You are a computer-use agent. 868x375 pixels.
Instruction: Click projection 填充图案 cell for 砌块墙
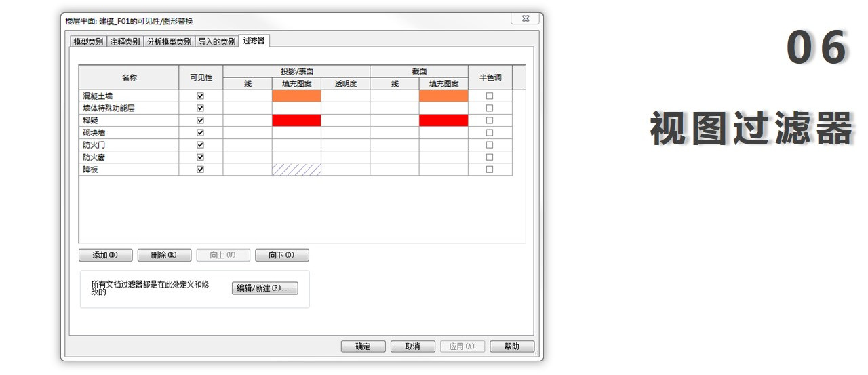(x=296, y=132)
